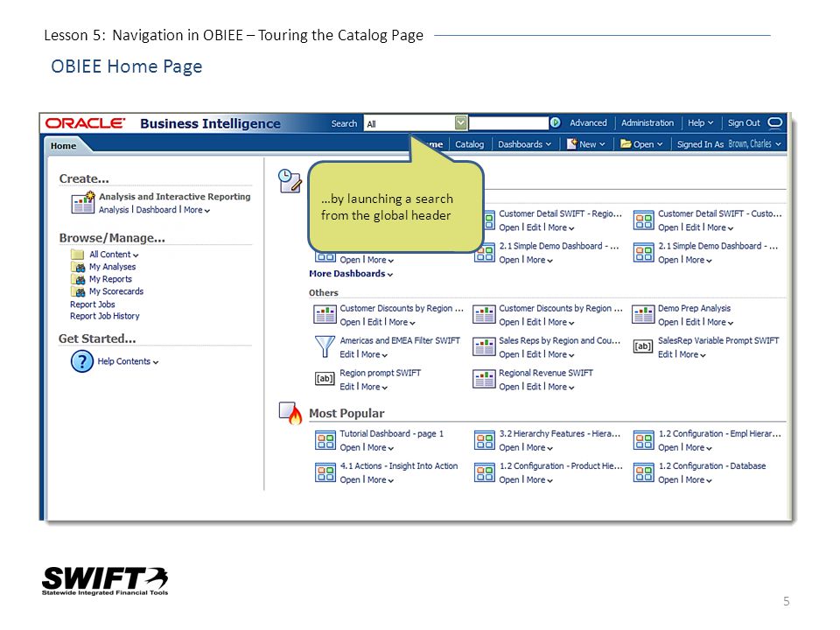Click the search go arrow icon

(556, 122)
